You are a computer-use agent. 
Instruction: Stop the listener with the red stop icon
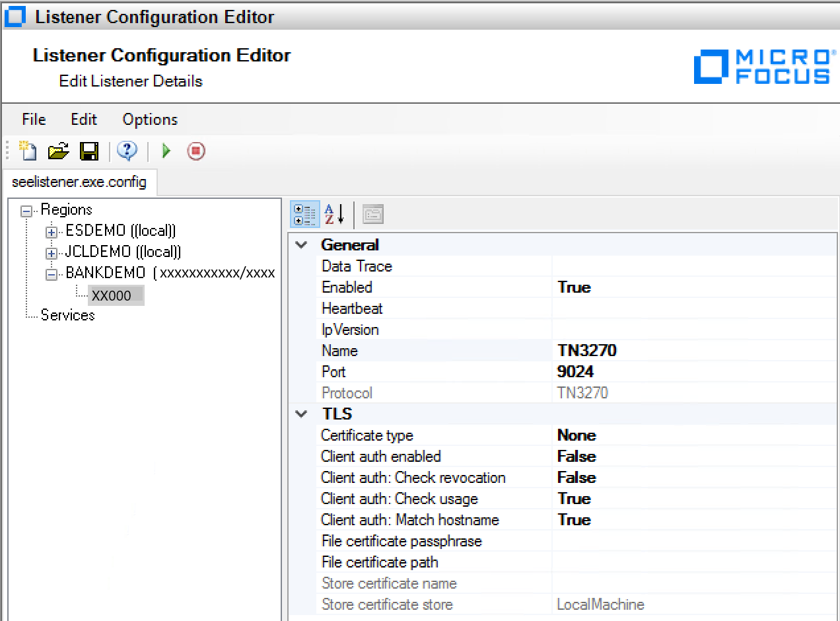point(196,151)
